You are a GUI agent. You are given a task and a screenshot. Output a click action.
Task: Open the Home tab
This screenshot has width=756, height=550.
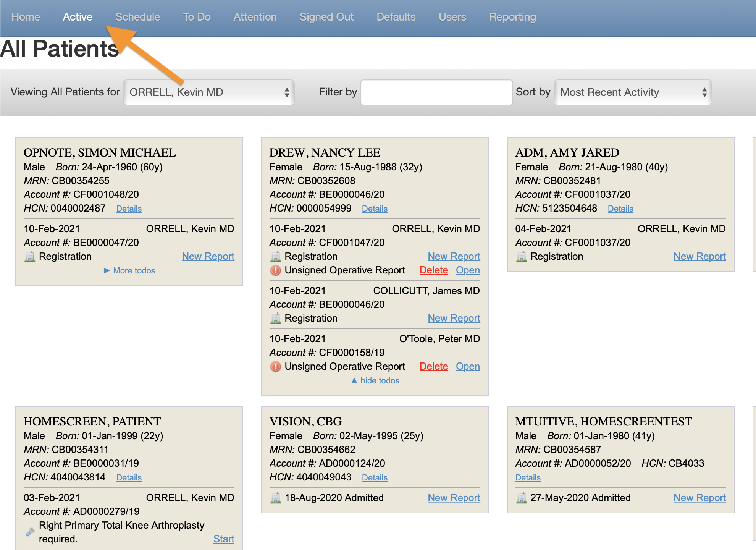coord(26,17)
